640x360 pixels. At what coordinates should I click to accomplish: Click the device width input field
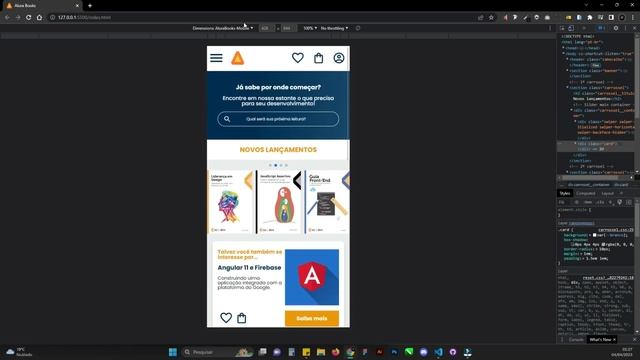coord(267,28)
